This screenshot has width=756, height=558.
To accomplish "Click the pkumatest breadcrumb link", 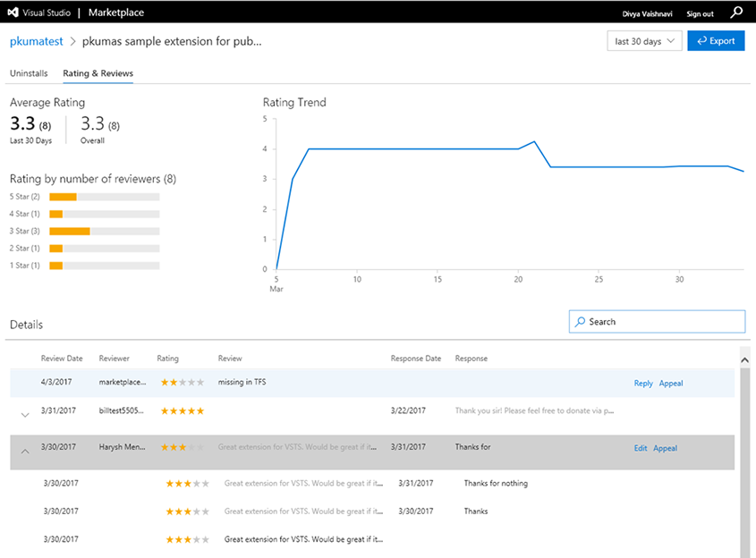I will pos(36,41).
